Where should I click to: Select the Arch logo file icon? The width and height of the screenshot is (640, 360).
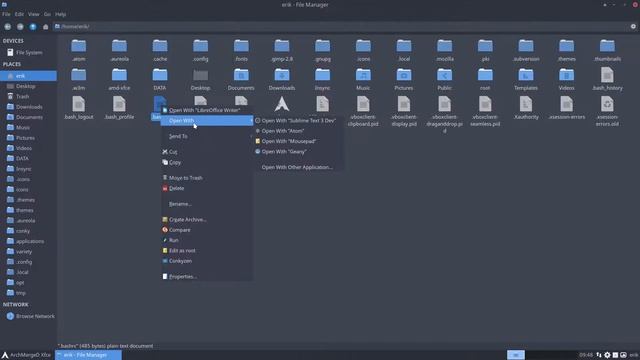(x=282, y=104)
